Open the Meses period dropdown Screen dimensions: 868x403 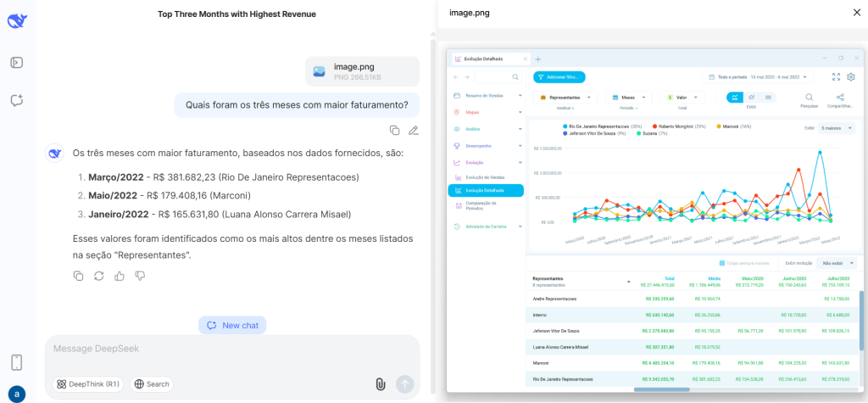pos(628,98)
